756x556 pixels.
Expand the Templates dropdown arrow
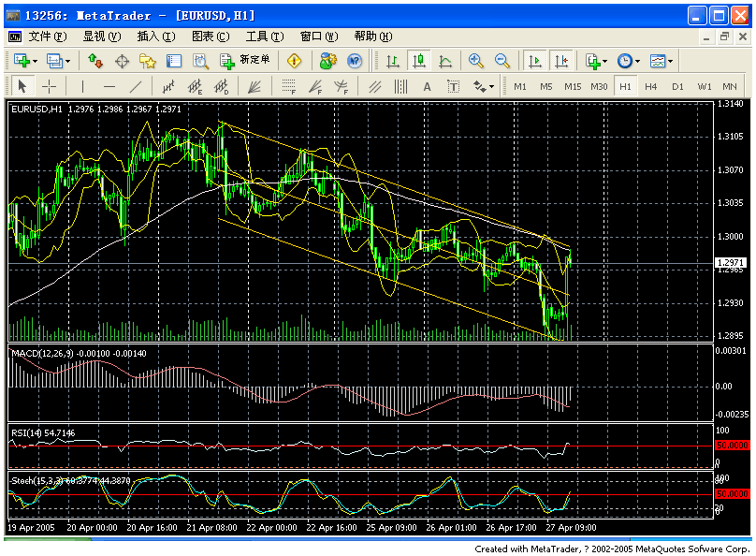(x=670, y=61)
